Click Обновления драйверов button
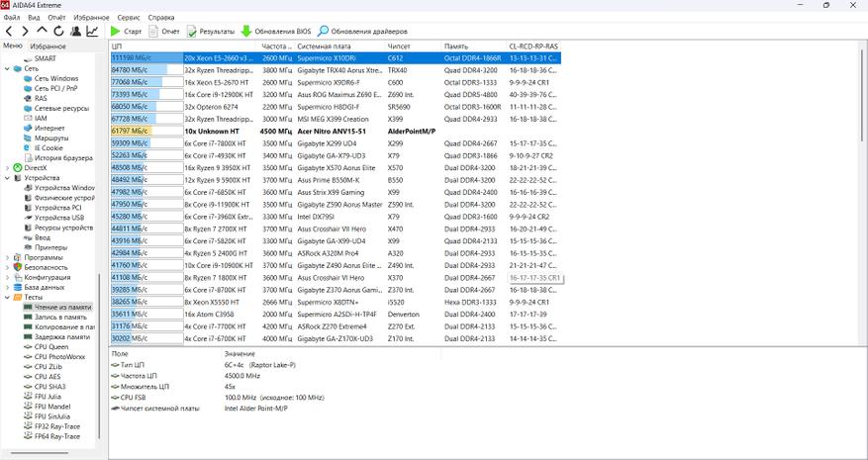868x460 pixels. pos(362,32)
